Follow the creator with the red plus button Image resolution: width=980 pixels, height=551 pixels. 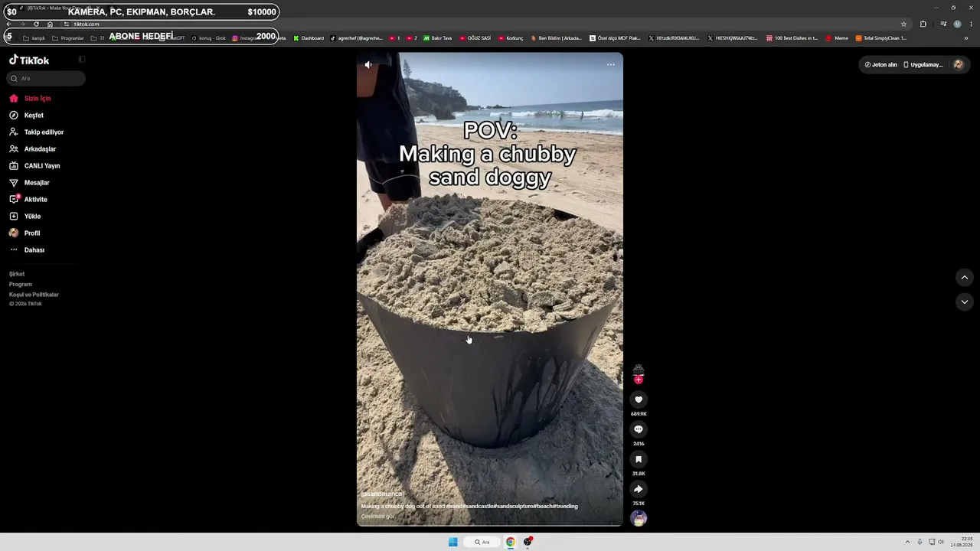pos(639,380)
